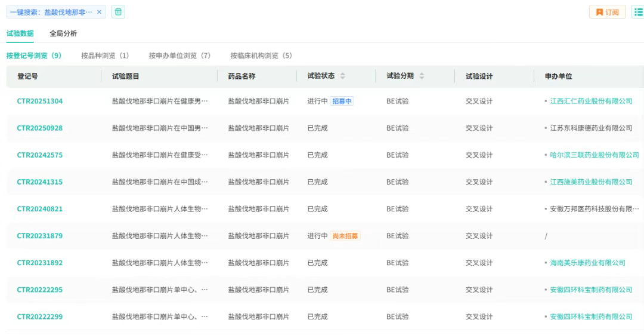Open registration number CTR20231879
Screen dimensions: 644x335
pos(39,236)
